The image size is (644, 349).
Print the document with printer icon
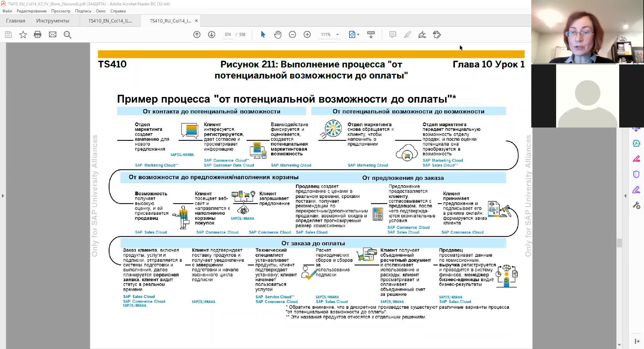coord(38,35)
